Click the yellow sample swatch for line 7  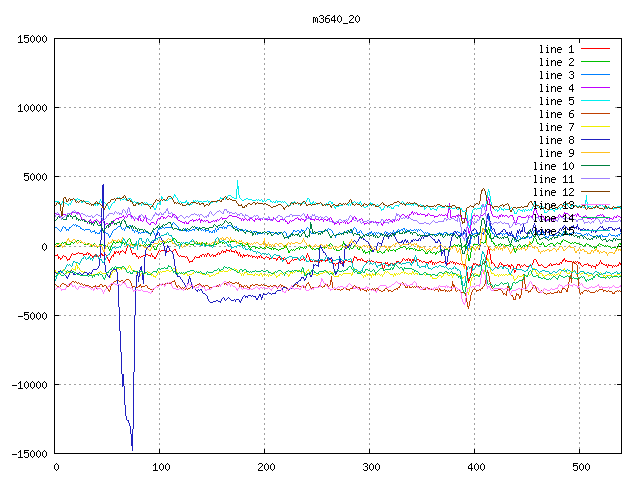tap(596, 127)
